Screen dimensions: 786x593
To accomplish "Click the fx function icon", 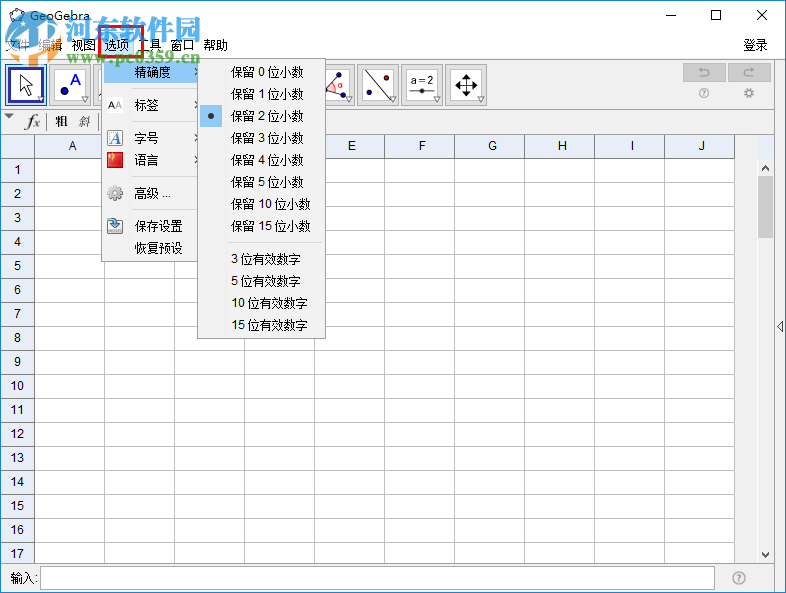I will tap(33, 121).
